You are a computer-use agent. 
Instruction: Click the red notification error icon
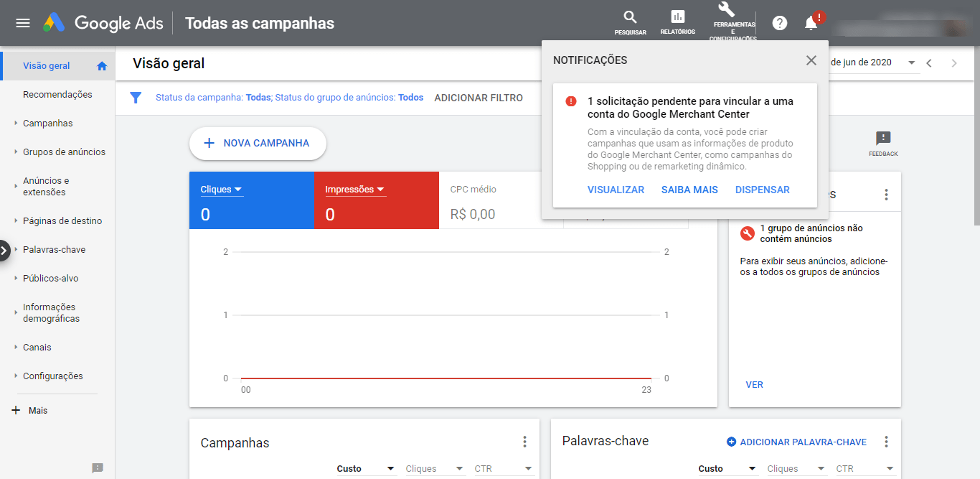[x=570, y=101]
